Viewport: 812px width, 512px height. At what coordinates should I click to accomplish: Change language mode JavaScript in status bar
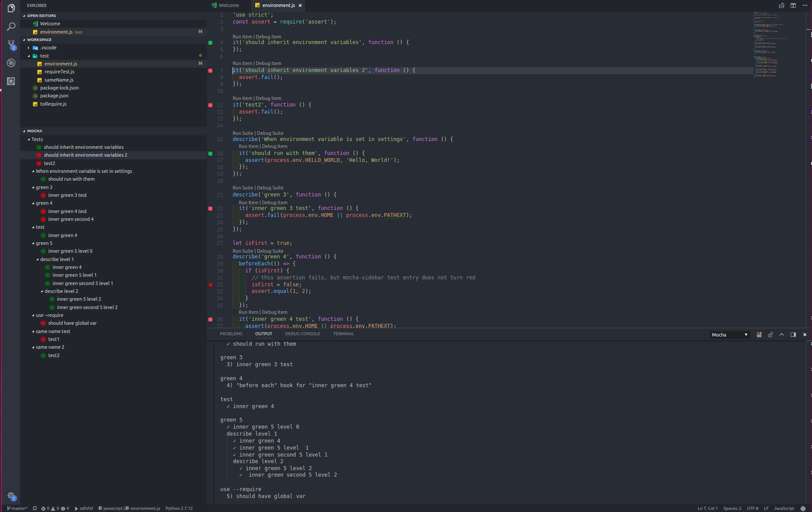pos(784,509)
